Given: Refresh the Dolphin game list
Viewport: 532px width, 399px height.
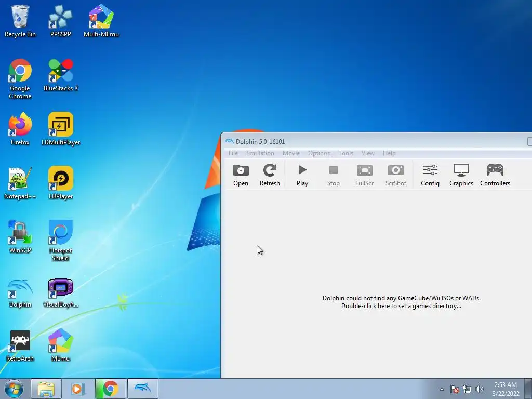Looking at the screenshot, I should point(270,175).
